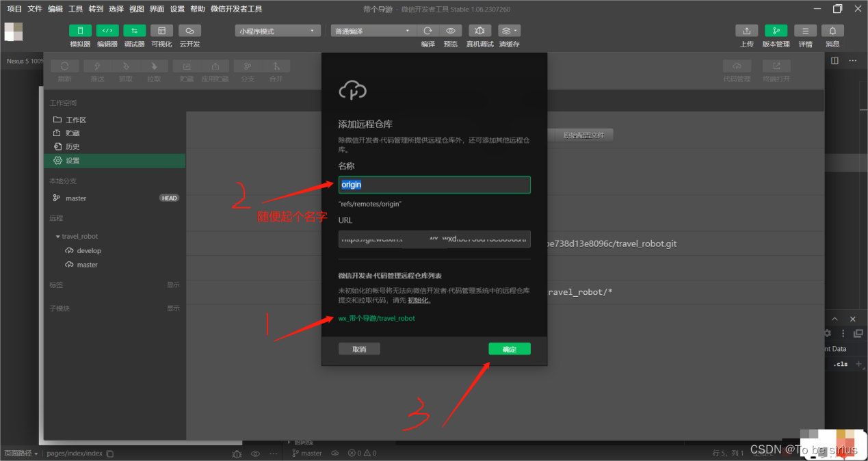Open the 编辑 menu

tap(55, 9)
